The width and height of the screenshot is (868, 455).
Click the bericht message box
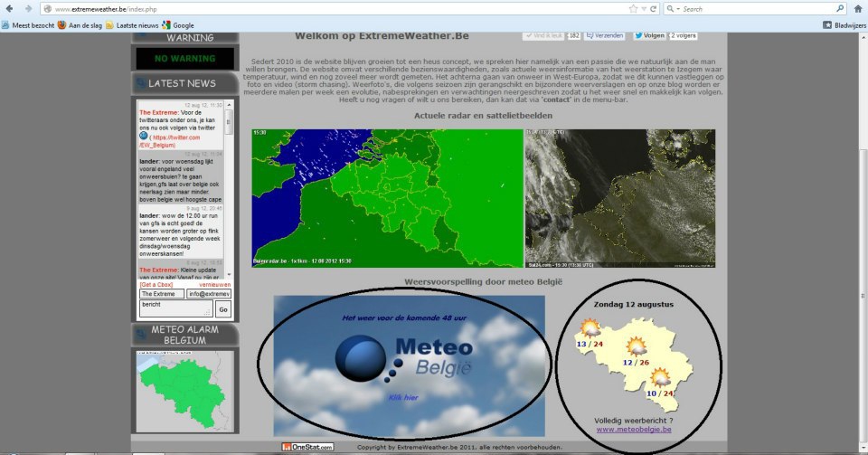tap(176, 308)
